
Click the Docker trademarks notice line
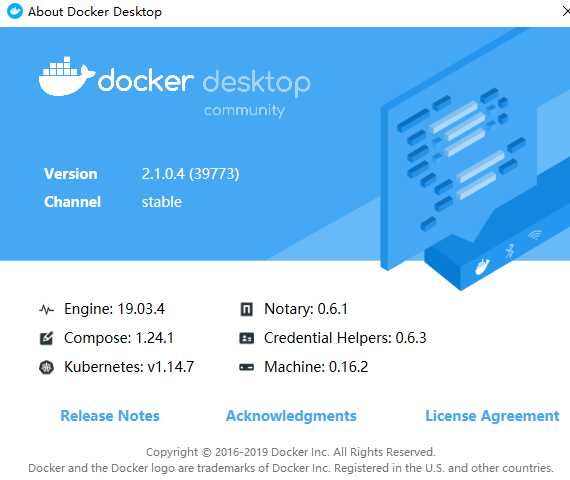290,468
